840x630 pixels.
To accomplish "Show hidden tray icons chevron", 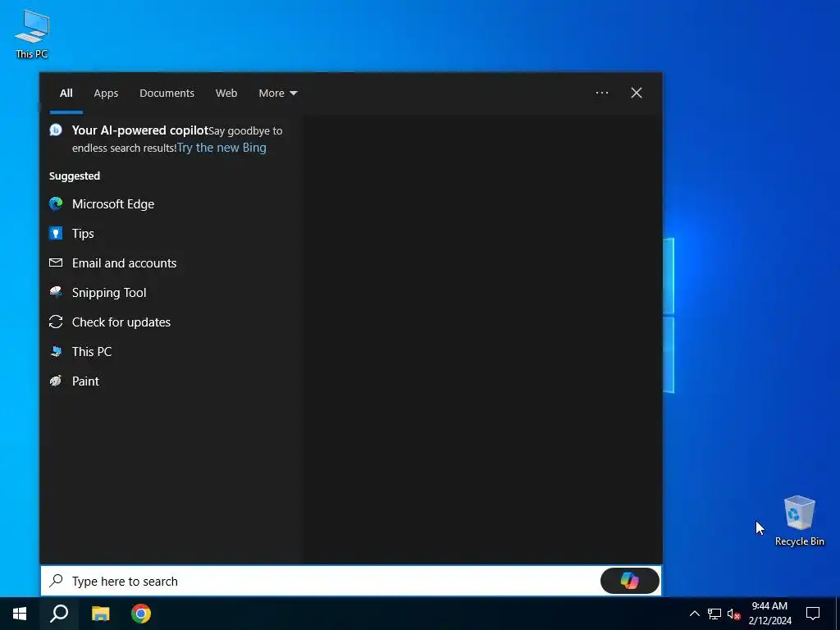I will [x=694, y=614].
